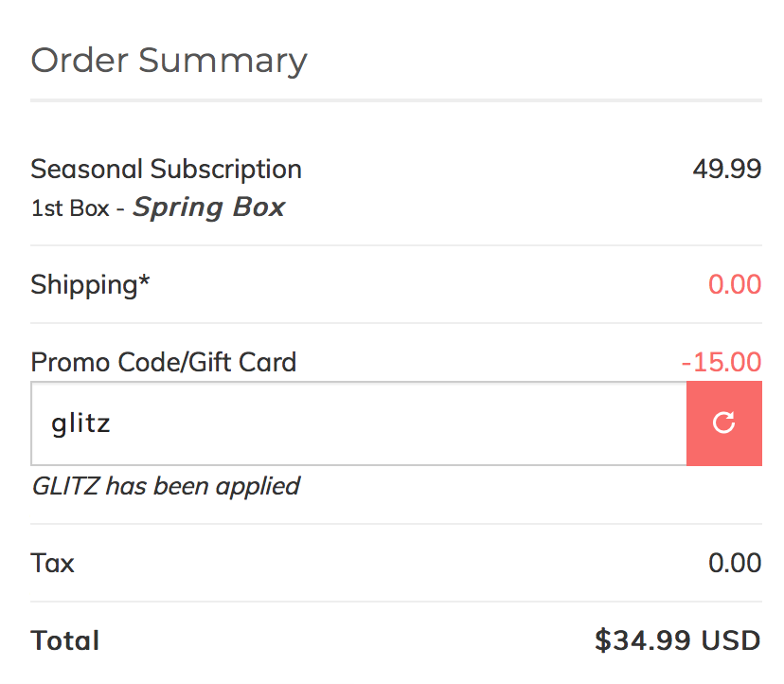The width and height of the screenshot is (784, 684).
Task: Click the red 0.00 shipping amount
Action: pos(735,284)
